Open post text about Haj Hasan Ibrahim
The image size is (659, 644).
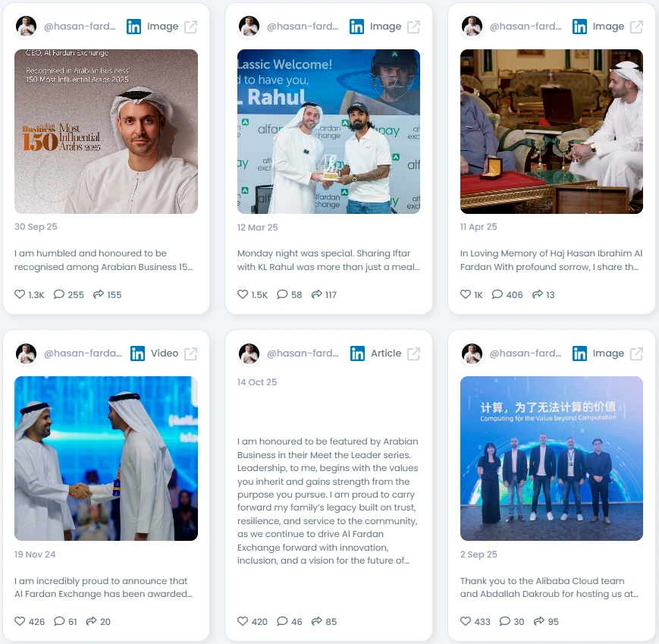551,260
